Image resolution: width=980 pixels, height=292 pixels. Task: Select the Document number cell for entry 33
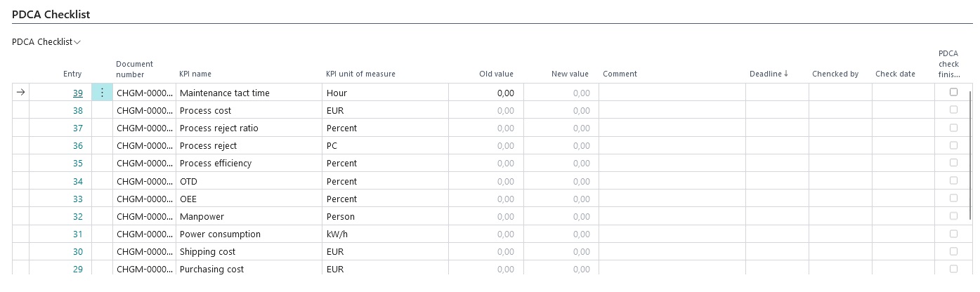click(x=144, y=199)
